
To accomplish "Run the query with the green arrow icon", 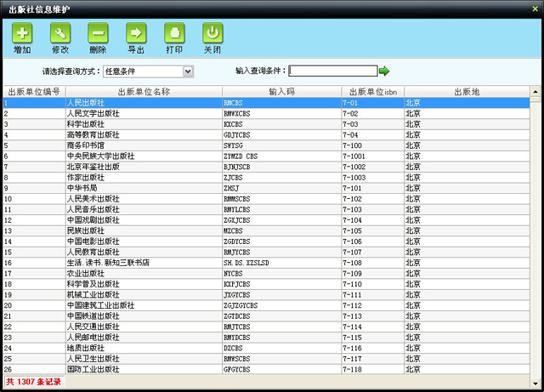I will 384,71.
